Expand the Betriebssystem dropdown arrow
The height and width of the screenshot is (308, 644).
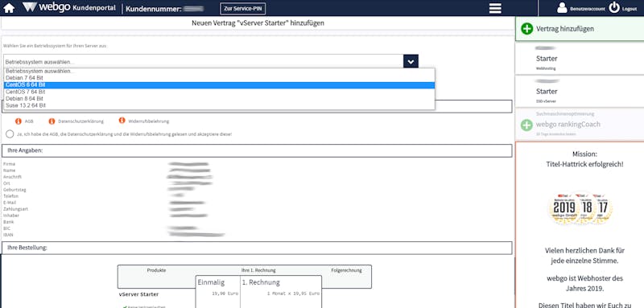pyautogui.click(x=411, y=61)
